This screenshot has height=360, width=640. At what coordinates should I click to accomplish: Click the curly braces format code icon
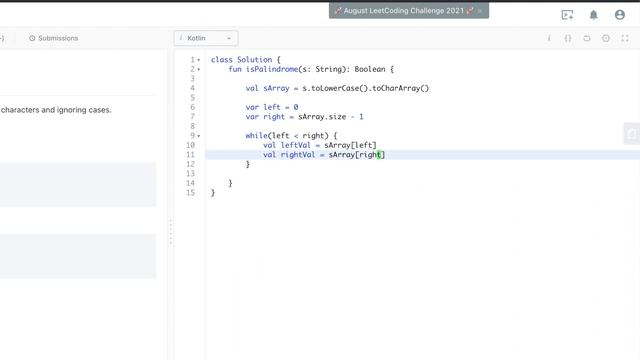[x=568, y=38]
